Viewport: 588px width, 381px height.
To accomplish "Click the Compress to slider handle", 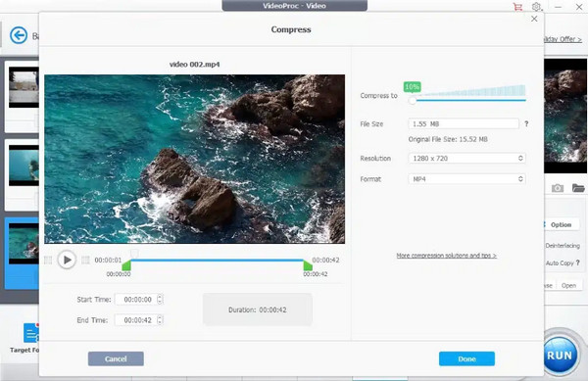I will pyautogui.click(x=413, y=101).
